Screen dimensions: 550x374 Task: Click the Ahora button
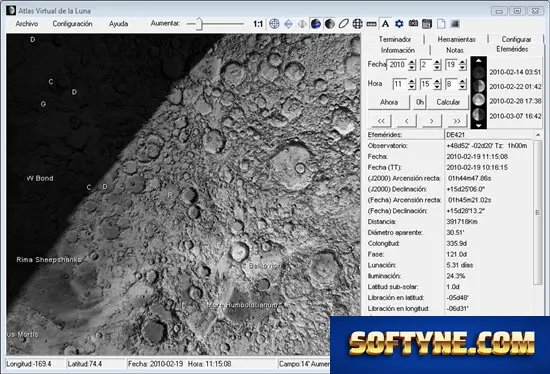(x=389, y=102)
